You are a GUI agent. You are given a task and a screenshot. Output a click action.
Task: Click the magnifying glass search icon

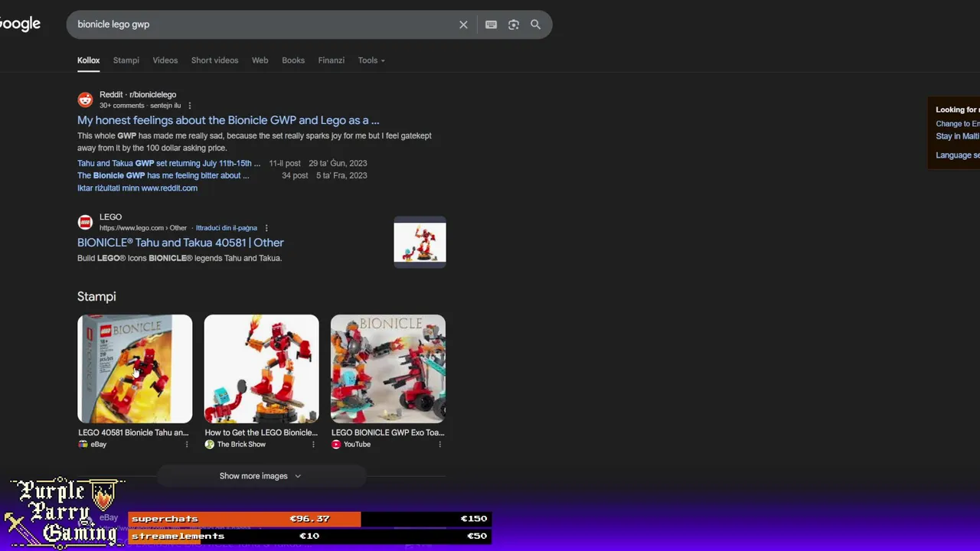coord(536,24)
